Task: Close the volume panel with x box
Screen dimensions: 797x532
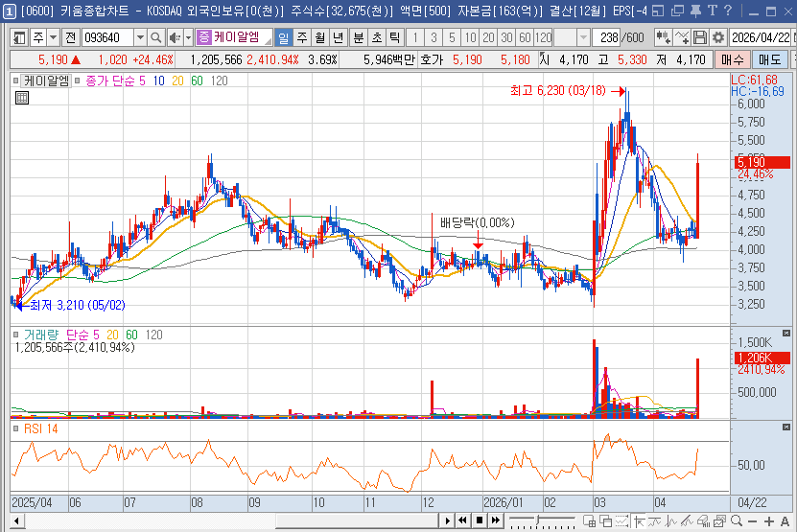Action: pos(786,334)
